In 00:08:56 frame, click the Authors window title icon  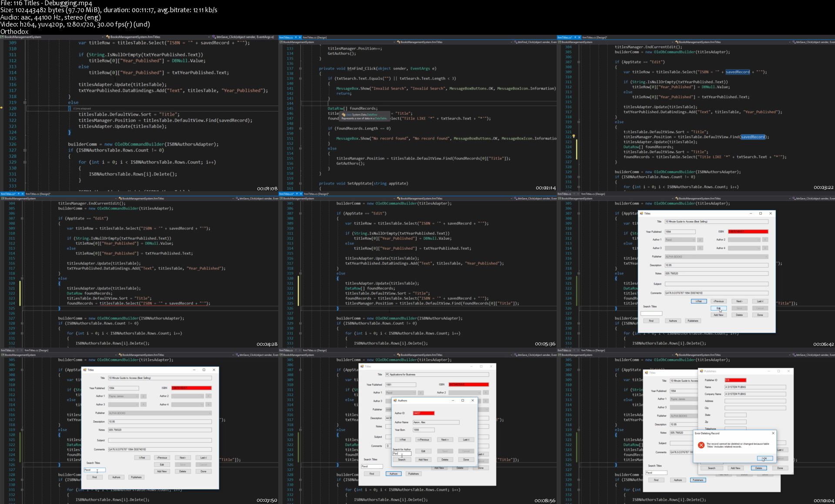[x=395, y=401]
